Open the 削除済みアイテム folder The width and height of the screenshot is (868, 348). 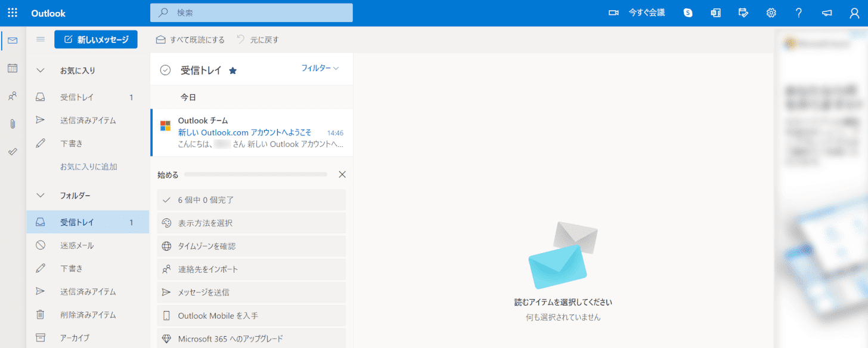point(88,315)
